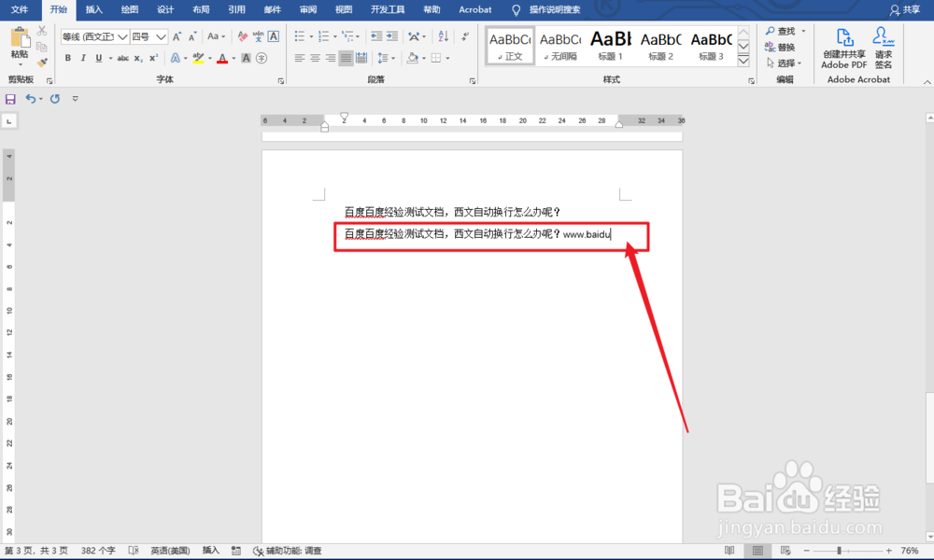Click the Increase Indent icon
934x560 pixels.
click(392, 37)
